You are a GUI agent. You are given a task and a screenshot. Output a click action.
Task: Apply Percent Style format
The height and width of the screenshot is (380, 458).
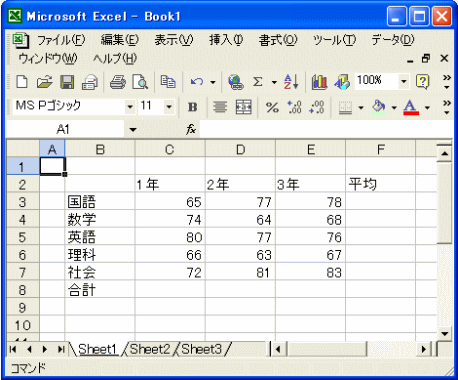tap(272, 107)
